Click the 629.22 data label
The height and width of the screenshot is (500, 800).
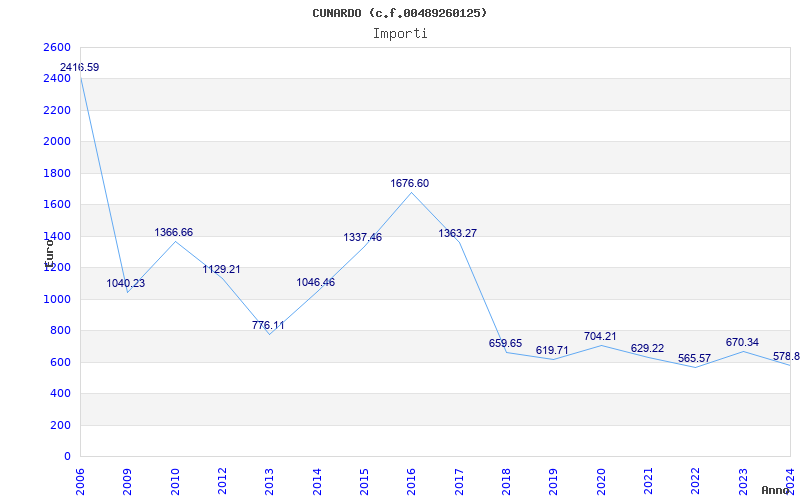click(x=647, y=348)
